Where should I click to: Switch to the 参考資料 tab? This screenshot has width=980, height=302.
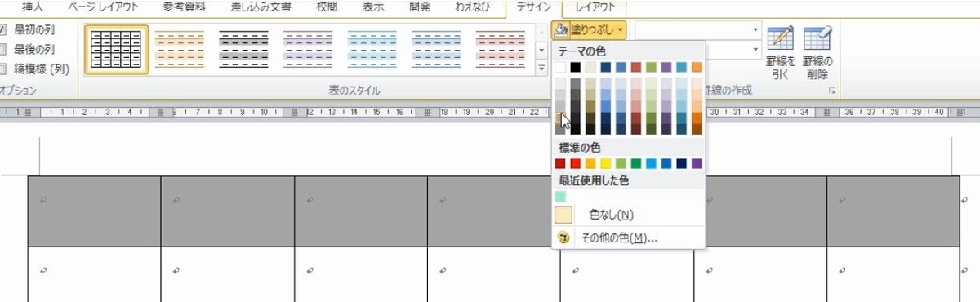[184, 7]
